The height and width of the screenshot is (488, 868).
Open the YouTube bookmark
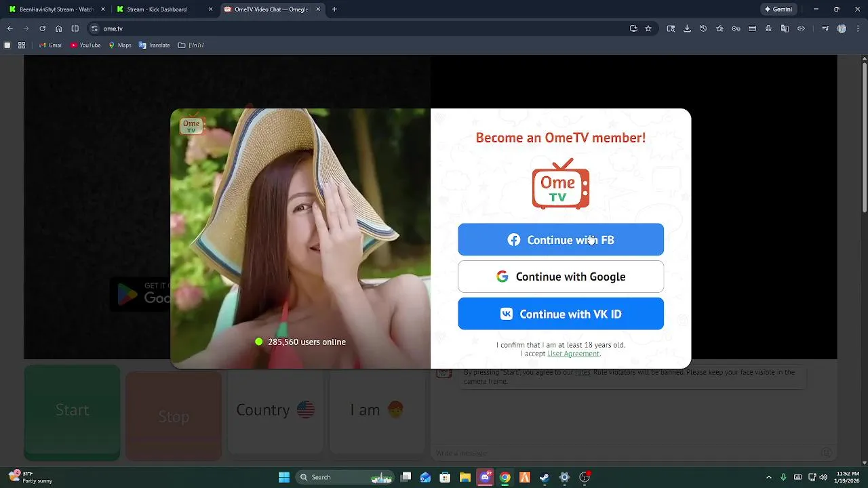click(85, 45)
